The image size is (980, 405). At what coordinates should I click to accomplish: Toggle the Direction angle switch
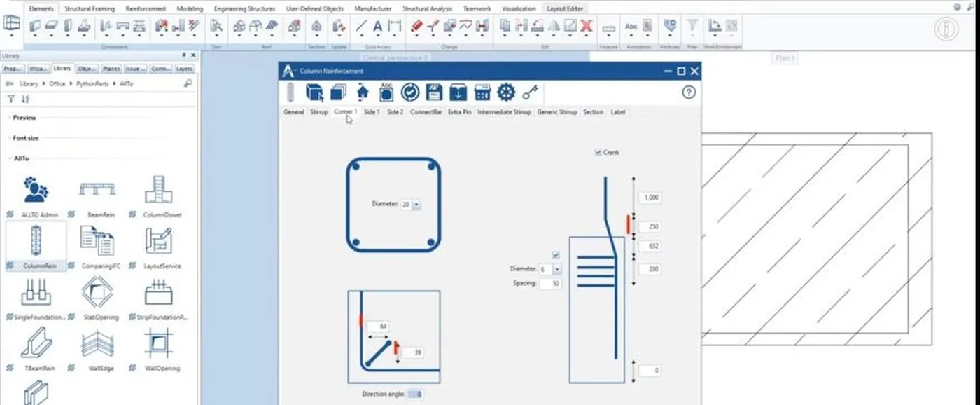[414, 394]
